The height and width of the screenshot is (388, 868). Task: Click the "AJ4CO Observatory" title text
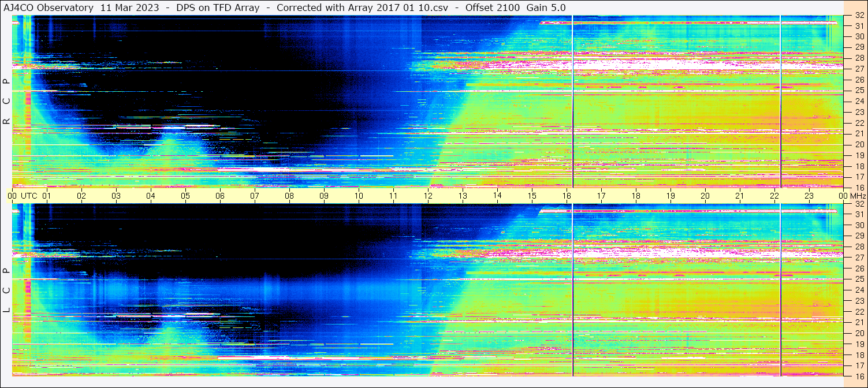click(49, 8)
